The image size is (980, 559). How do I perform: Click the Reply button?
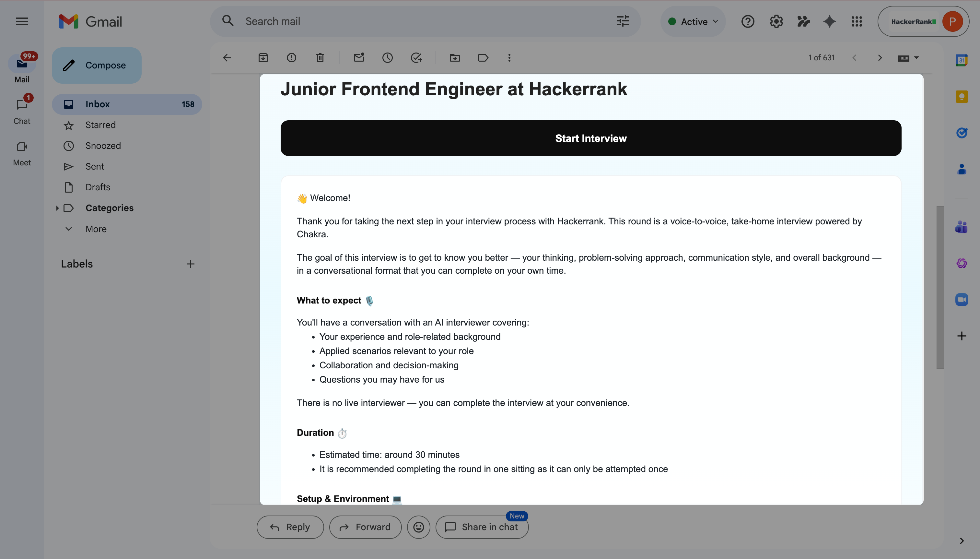(290, 527)
